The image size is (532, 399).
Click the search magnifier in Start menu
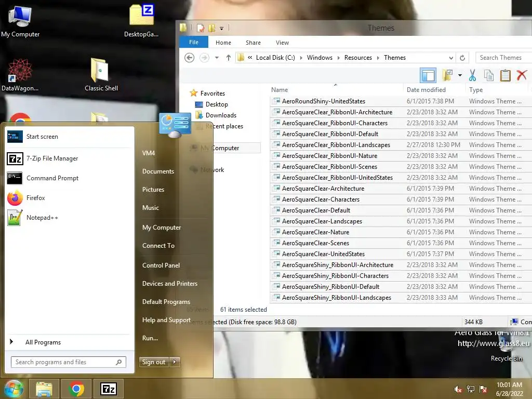point(119,362)
